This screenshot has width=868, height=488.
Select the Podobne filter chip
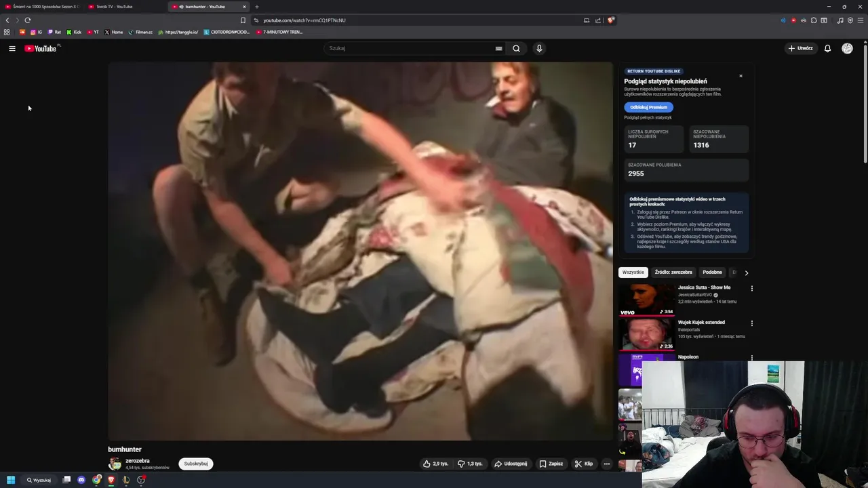point(712,272)
